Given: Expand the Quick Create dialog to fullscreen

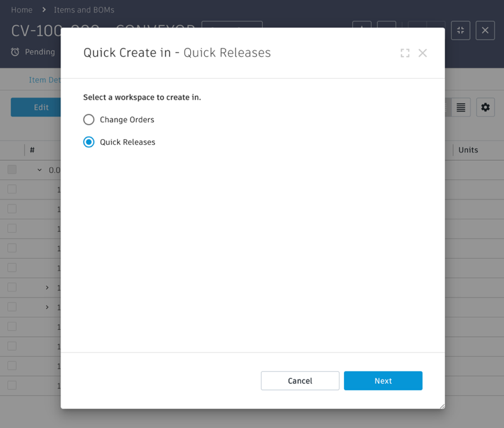Looking at the screenshot, I should [405, 53].
